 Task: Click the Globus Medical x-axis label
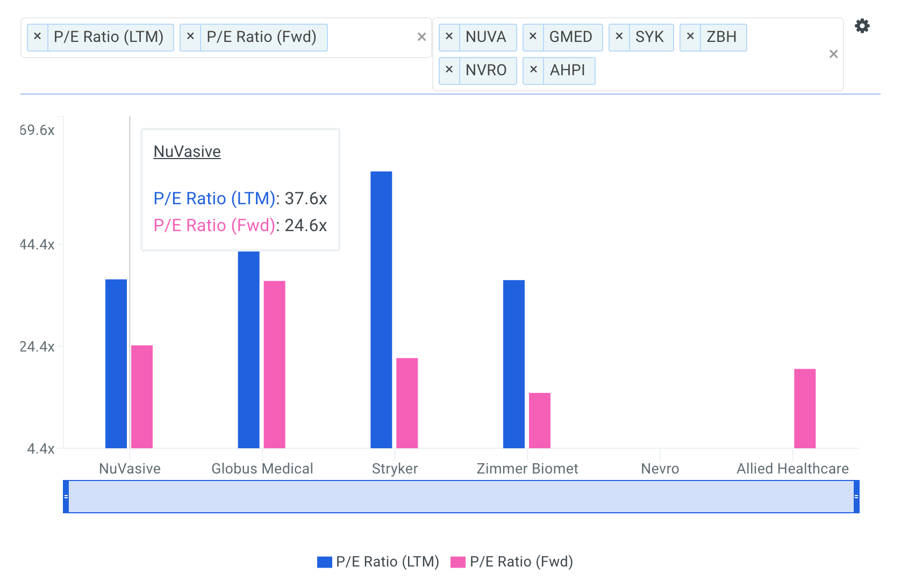tap(262, 469)
